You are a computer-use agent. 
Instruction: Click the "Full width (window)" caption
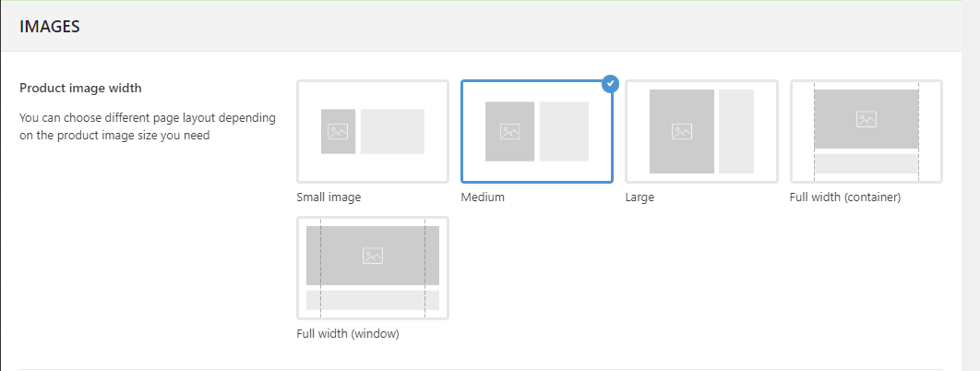click(x=348, y=333)
